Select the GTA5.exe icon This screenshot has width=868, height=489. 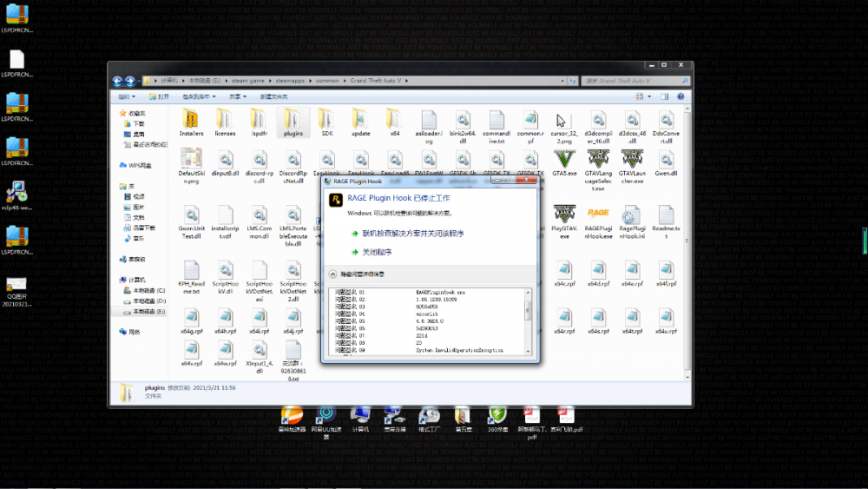(564, 162)
